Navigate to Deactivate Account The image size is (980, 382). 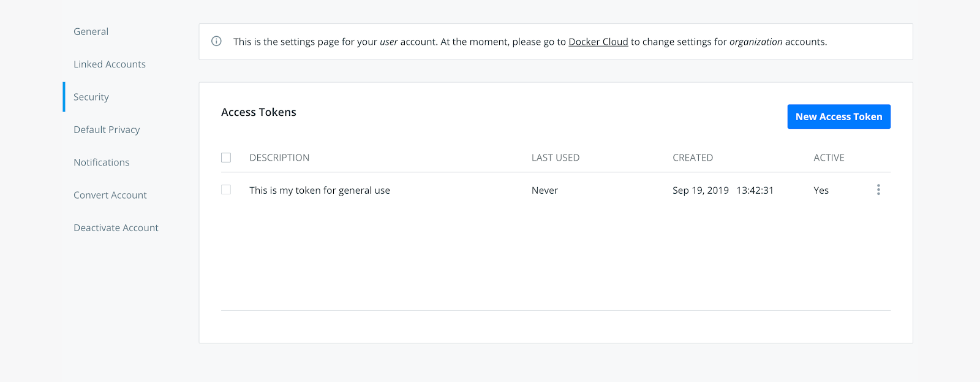[116, 227]
